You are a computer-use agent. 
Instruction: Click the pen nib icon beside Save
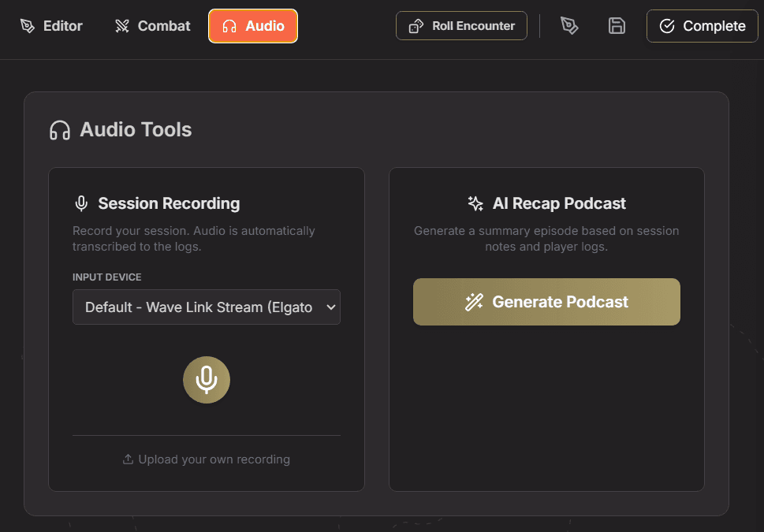coord(569,26)
